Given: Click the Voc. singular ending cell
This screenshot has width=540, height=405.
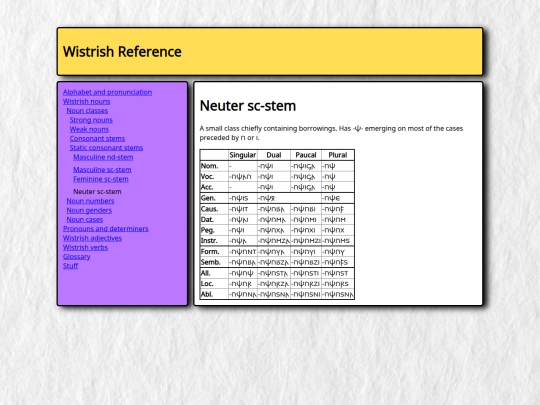Looking at the screenshot, I should click(x=243, y=177).
